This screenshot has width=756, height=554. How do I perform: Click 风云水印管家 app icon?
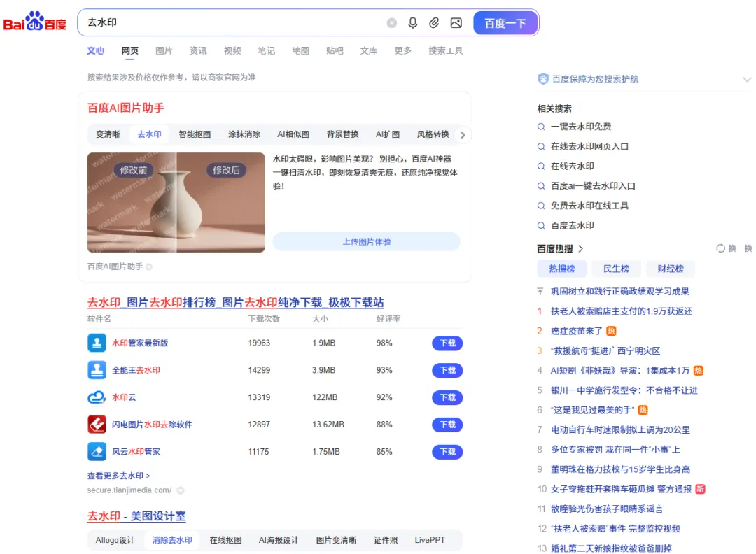[97, 451]
